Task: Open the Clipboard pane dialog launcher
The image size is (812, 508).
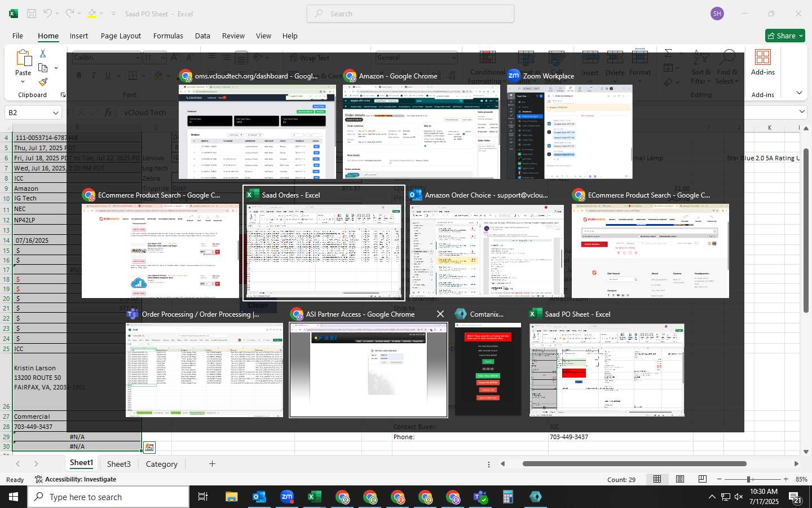Action: [63, 95]
